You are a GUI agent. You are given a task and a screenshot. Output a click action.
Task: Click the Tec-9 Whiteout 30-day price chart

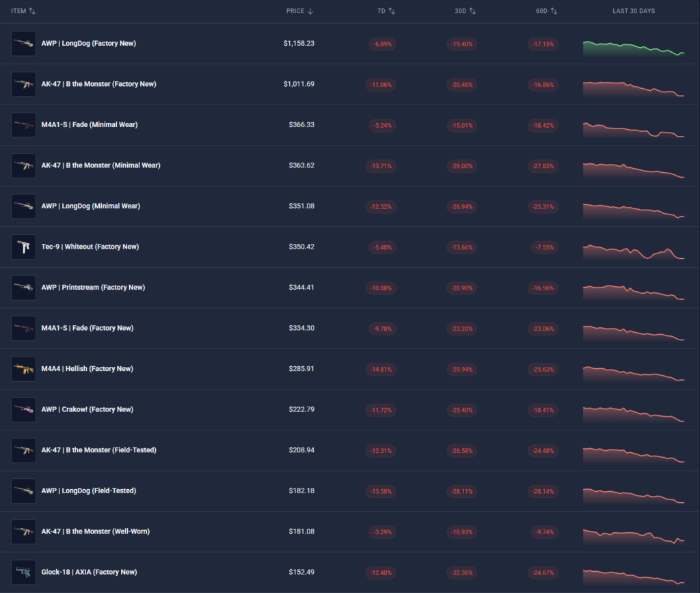point(634,252)
